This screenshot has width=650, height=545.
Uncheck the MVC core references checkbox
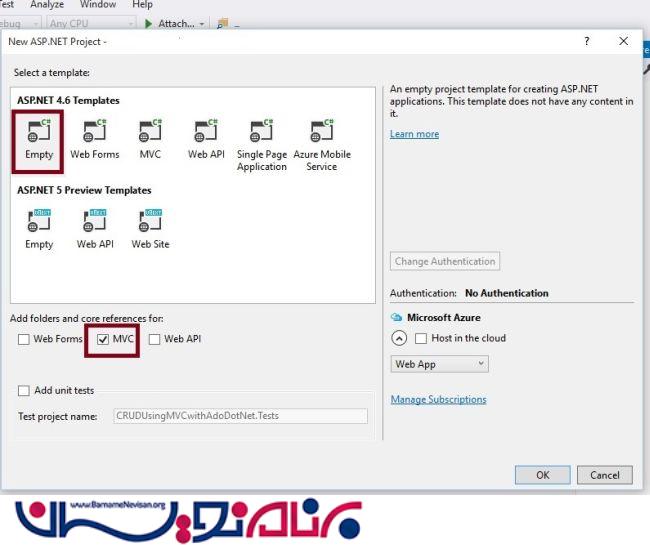point(103,339)
